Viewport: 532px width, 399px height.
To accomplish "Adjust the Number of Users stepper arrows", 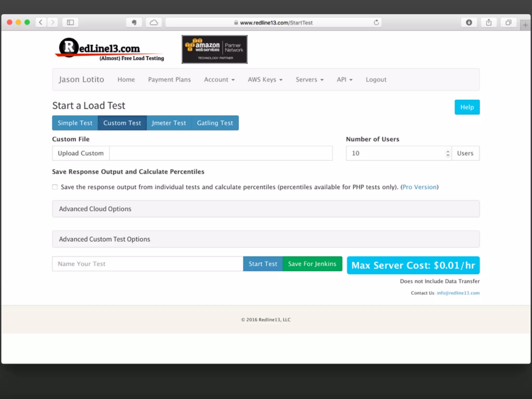I will 448,153.
